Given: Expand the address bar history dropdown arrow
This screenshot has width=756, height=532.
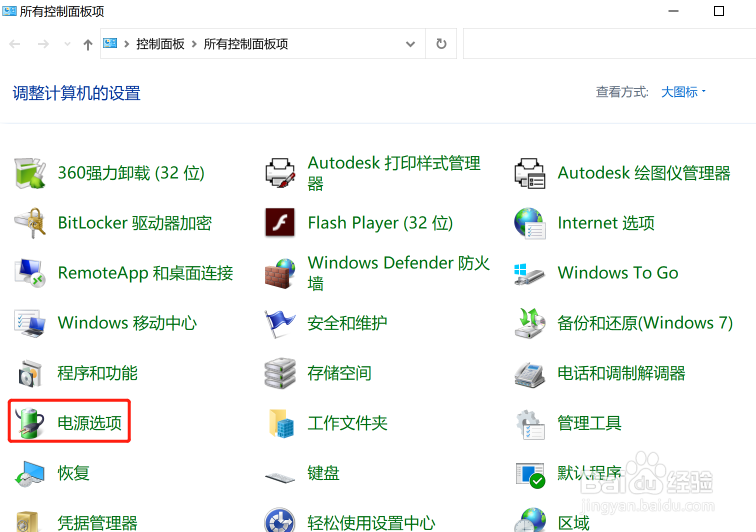Looking at the screenshot, I should [410, 44].
